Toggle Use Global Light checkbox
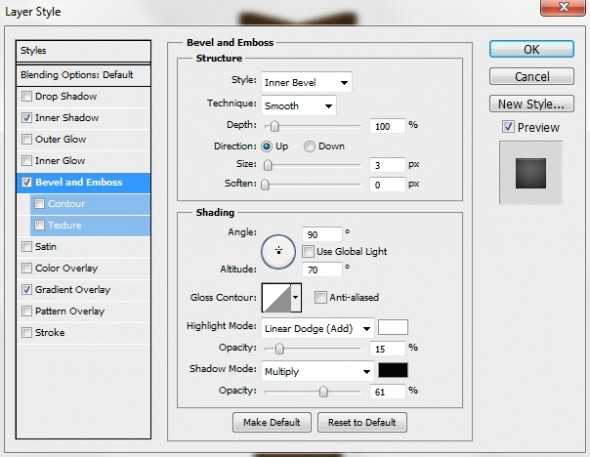The width and height of the screenshot is (590, 457). click(308, 251)
